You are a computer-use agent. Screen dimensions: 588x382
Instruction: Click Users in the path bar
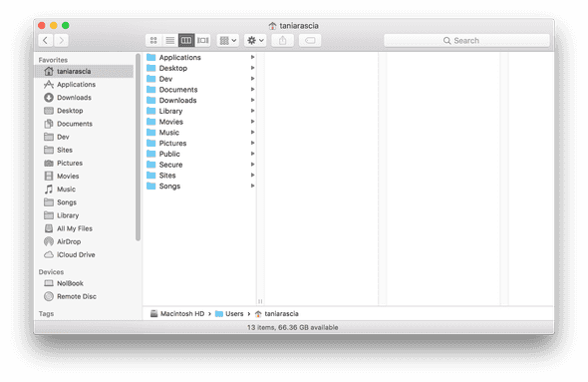[229, 314]
